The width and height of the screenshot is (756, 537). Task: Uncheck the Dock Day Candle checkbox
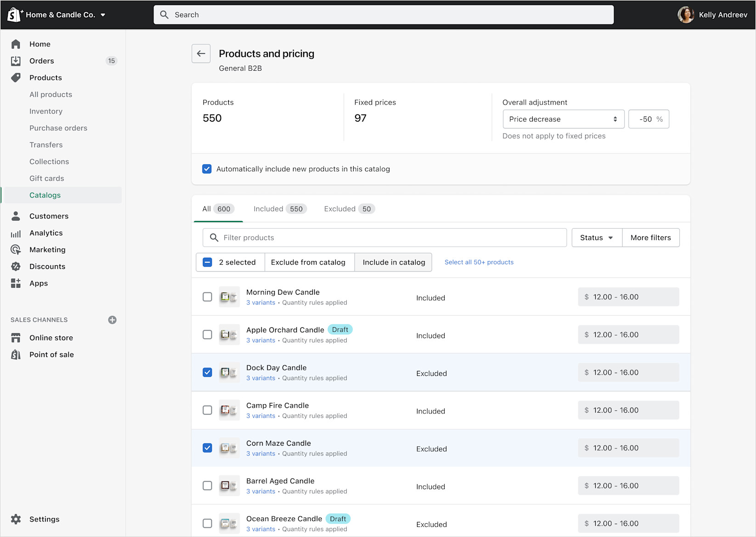208,372
